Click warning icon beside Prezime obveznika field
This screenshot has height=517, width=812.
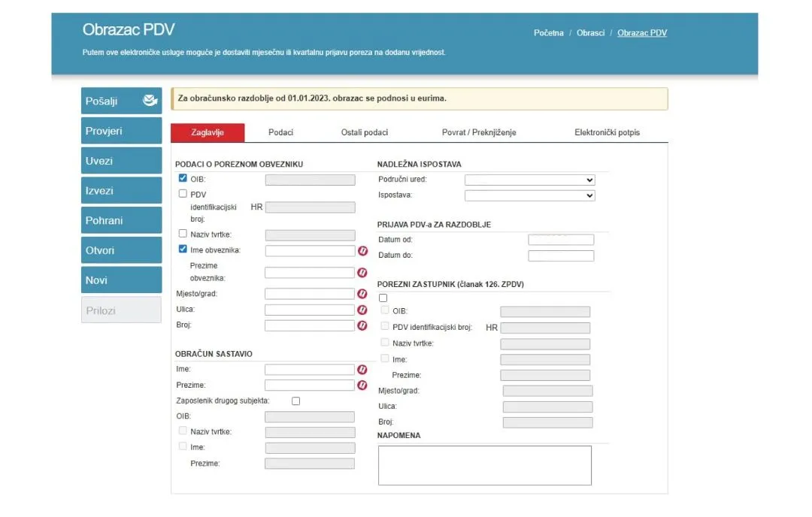click(x=362, y=273)
